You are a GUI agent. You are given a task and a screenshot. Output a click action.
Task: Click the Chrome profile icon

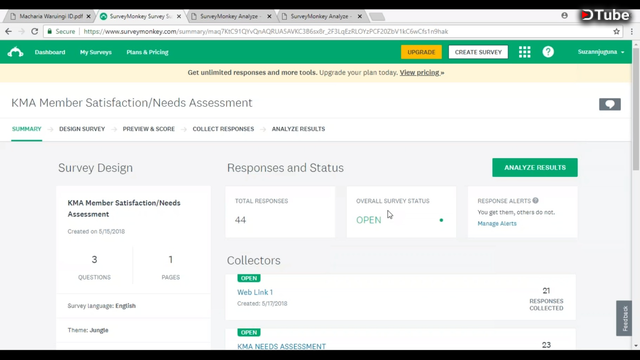(x=564, y=16)
